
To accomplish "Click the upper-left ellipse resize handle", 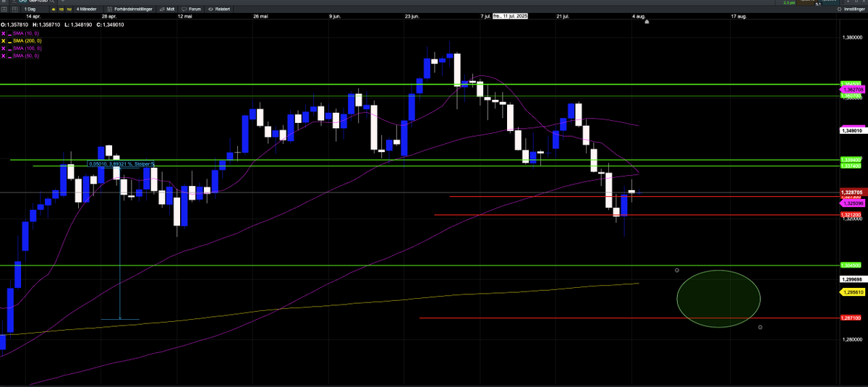I will pos(677,270).
